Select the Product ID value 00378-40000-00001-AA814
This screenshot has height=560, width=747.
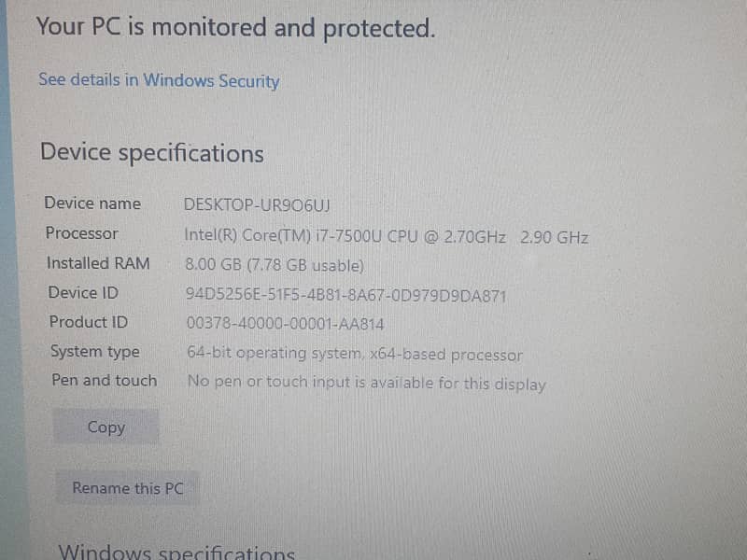click(x=285, y=324)
